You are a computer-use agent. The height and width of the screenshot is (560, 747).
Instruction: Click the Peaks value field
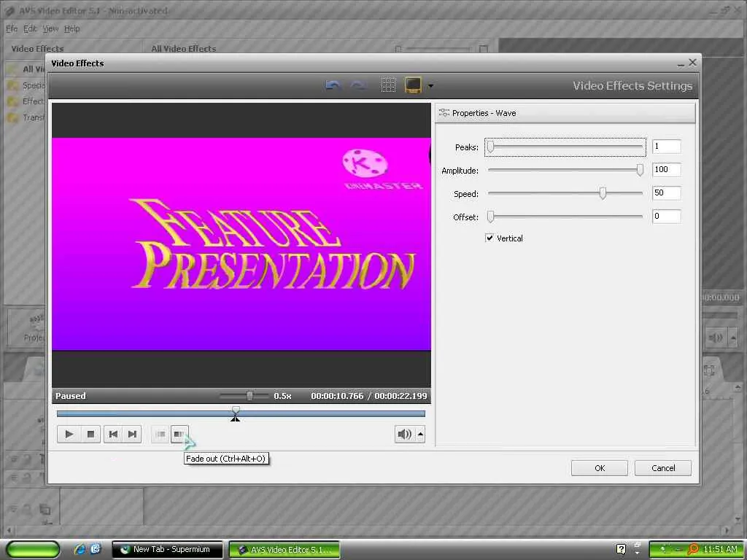(x=666, y=146)
